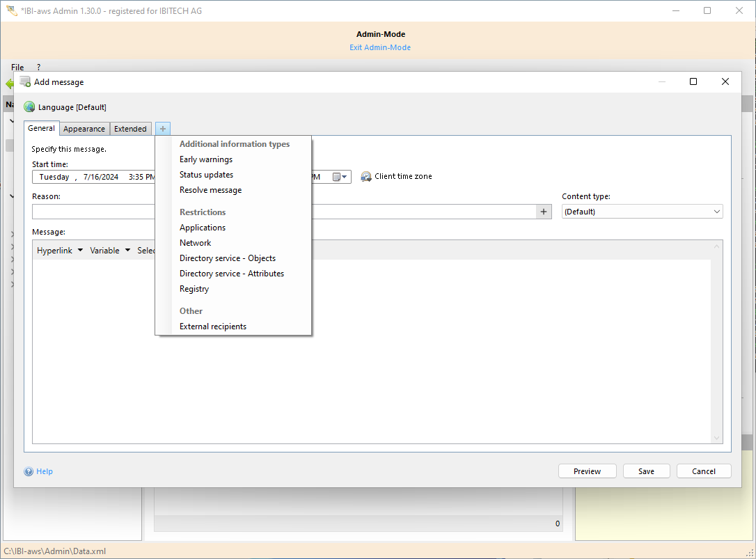Open the calendar date picker icon
The width and height of the screenshot is (756, 559).
click(x=338, y=177)
